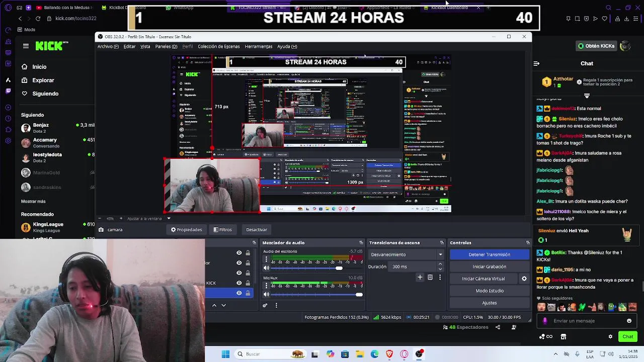
Task: Open scene transition properties dots menu
Action: [x=440, y=277]
